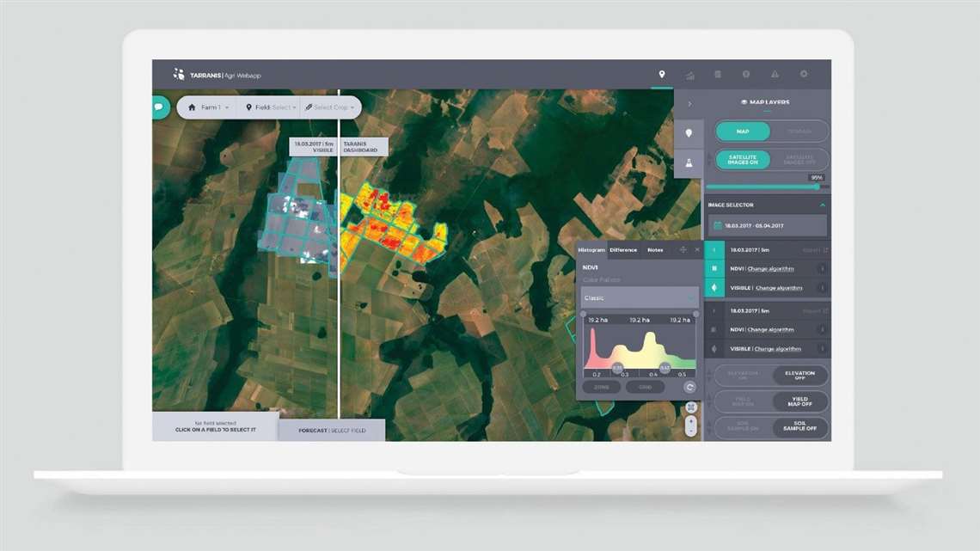The height and width of the screenshot is (551, 980).
Task: Select the lab flask tool beside map layers
Action: click(689, 163)
